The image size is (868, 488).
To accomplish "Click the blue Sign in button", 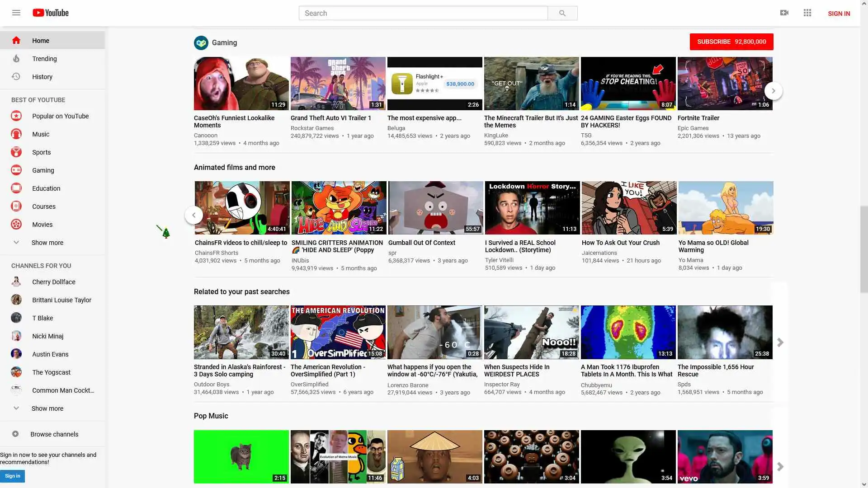I will [12, 476].
